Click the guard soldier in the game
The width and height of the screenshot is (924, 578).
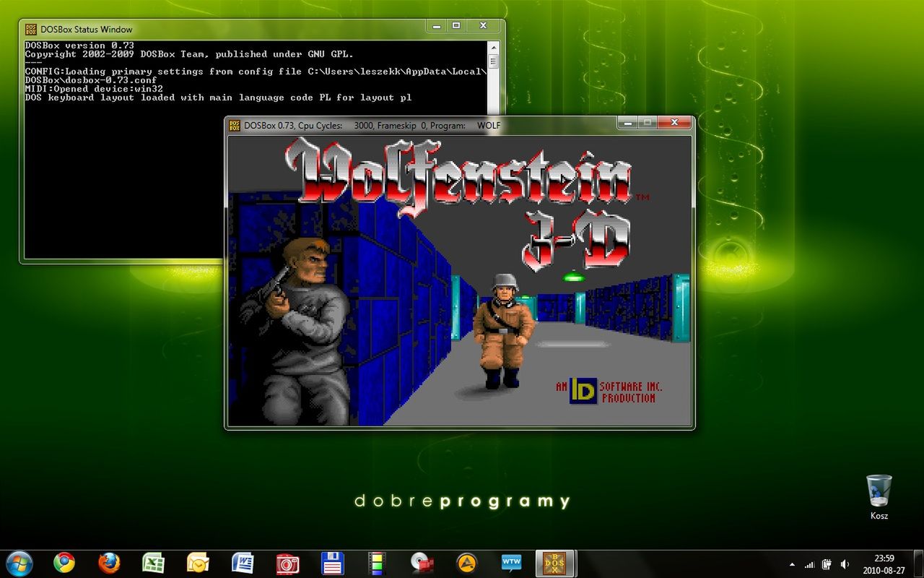(x=503, y=331)
